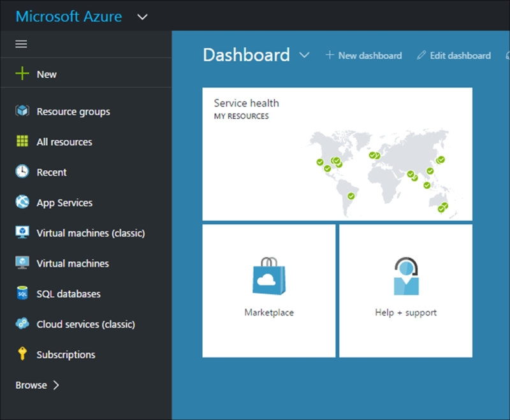Click the Recent clock icon
510x420 pixels.
[x=22, y=171]
